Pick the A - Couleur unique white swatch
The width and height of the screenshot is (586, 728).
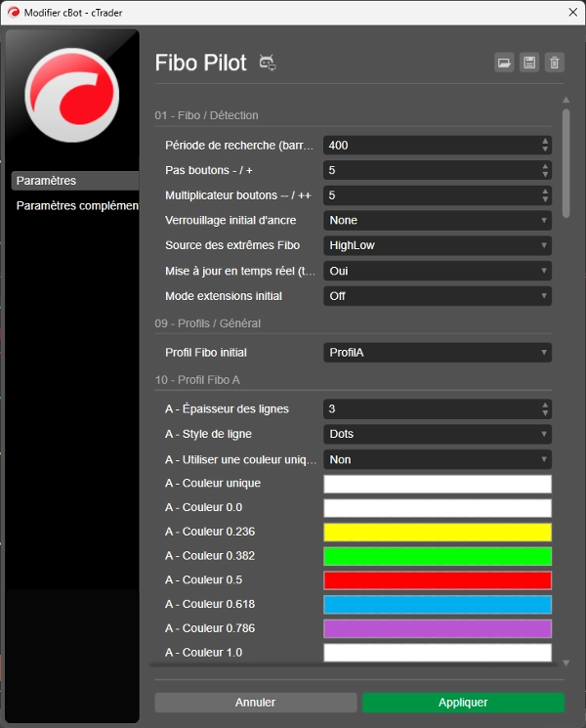pyautogui.click(x=438, y=484)
